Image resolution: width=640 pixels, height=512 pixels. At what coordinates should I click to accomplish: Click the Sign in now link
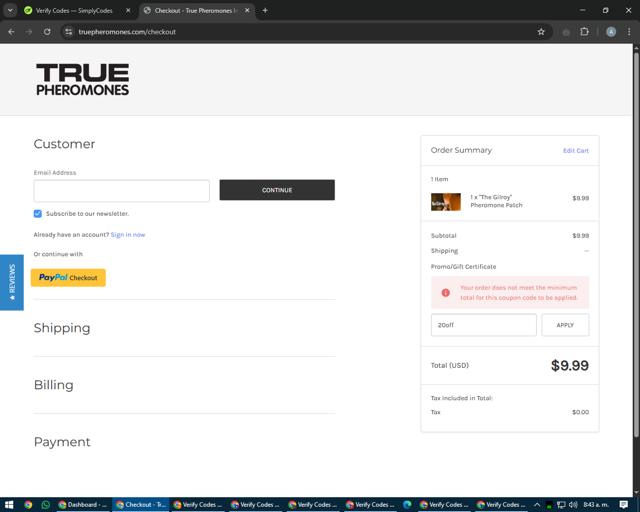pos(128,235)
